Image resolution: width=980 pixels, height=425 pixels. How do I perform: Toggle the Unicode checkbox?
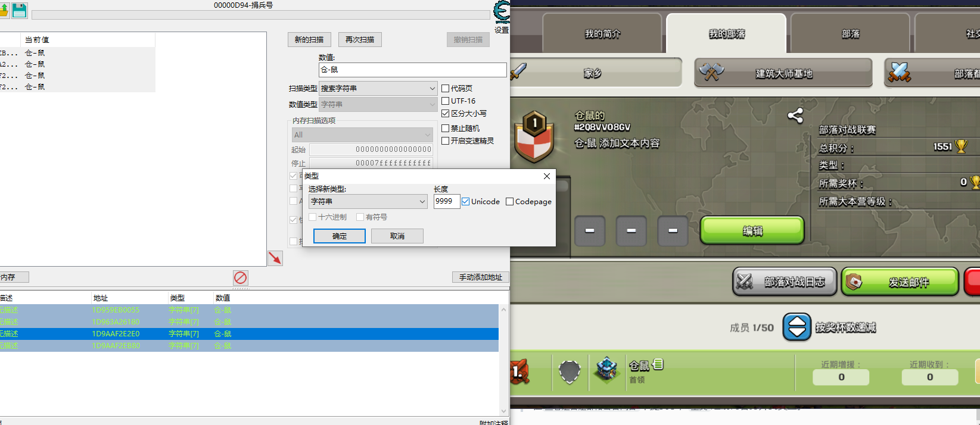point(466,202)
